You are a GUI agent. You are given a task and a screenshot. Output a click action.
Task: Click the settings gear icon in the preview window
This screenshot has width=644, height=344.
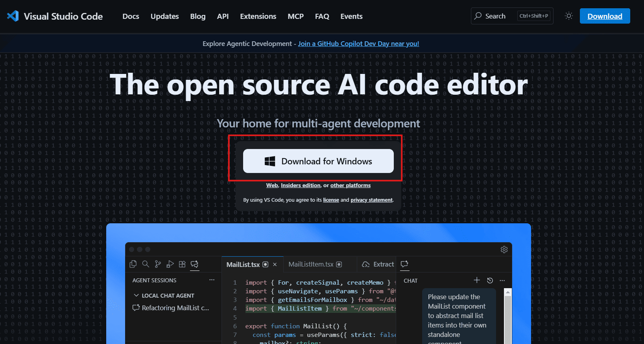pyautogui.click(x=504, y=250)
